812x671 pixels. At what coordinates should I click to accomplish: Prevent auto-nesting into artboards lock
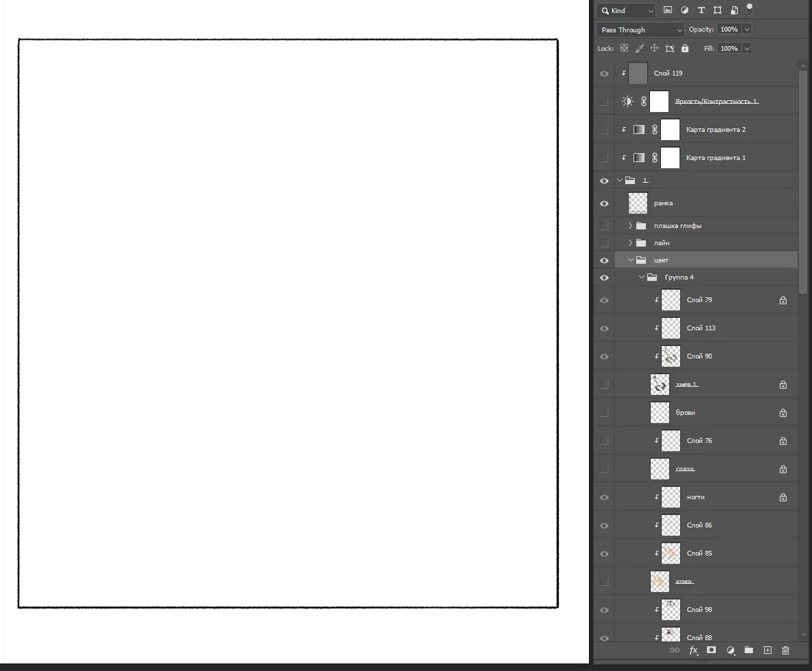[670, 49]
